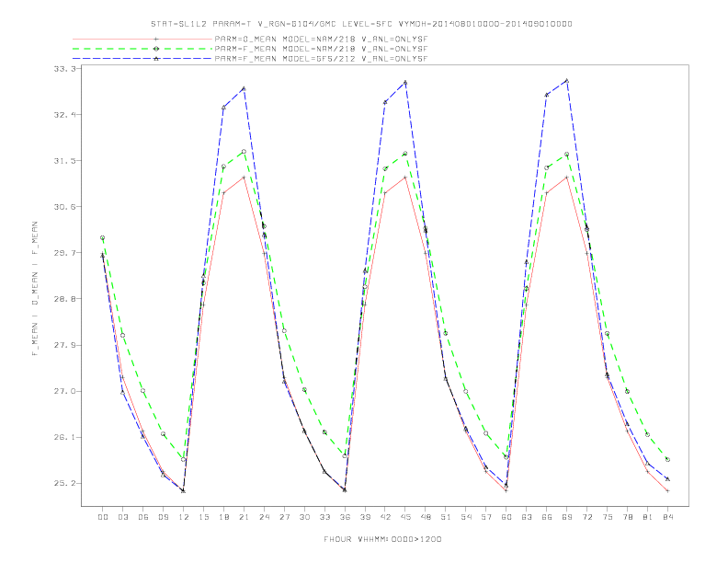Click the x-axis tick label 27
The height and width of the screenshot is (563, 728).
[284, 517]
